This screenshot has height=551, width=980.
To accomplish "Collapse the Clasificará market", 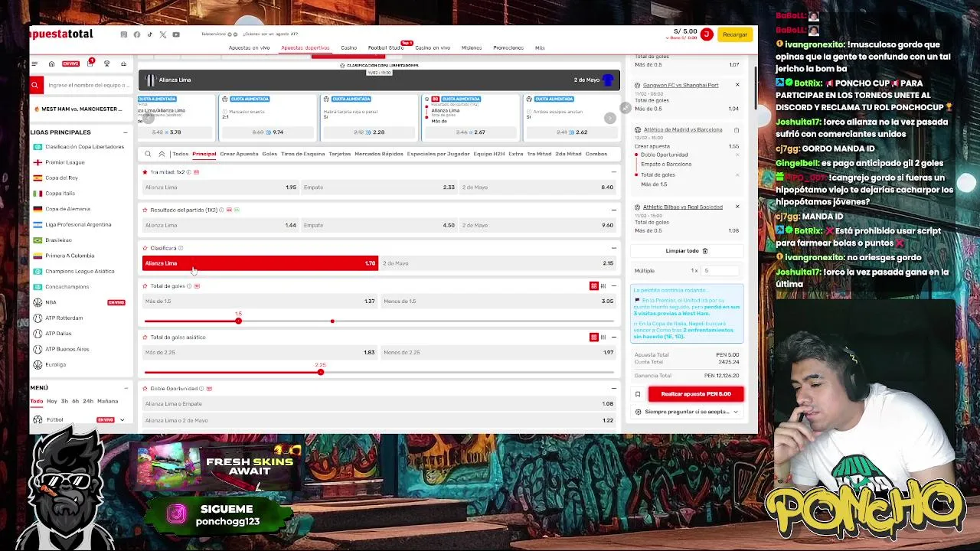I will pyautogui.click(x=613, y=248).
